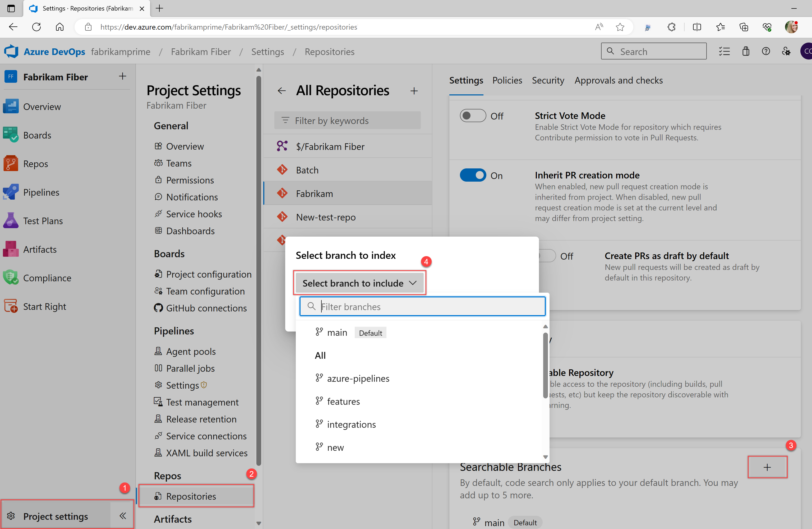Select the features branch option
Screen dimensions: 812x529
pos(344,401)
